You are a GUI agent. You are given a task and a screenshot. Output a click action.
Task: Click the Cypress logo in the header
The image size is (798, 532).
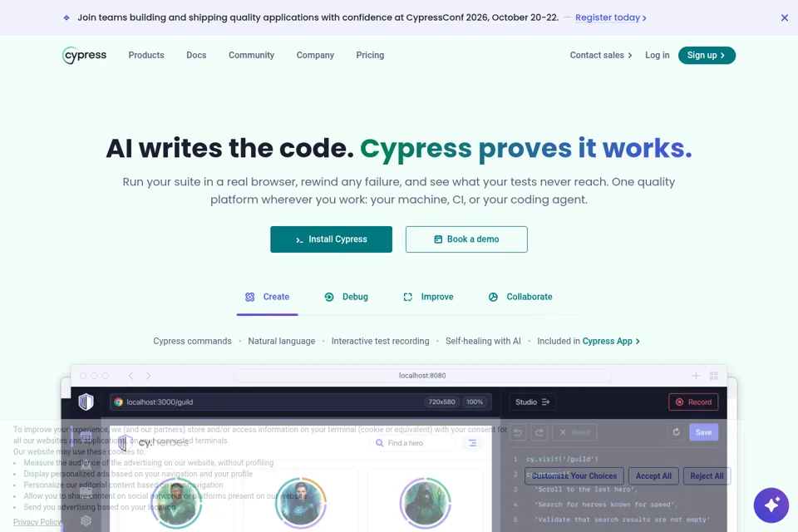coord(85,56)
